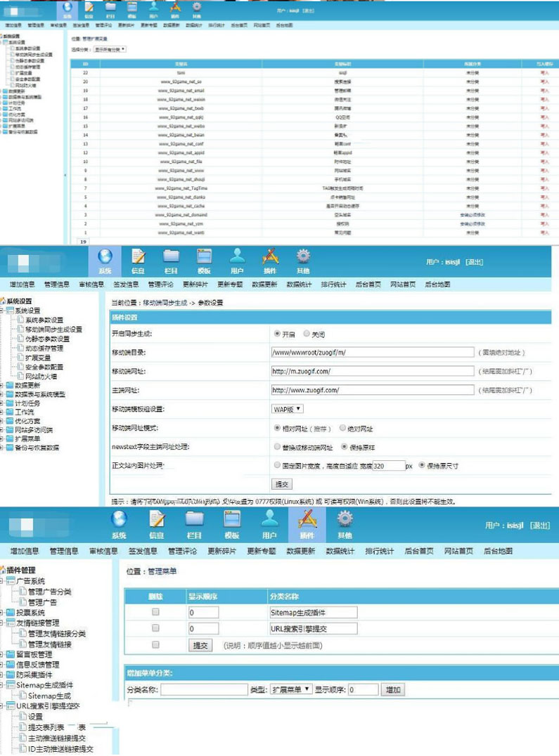Expand 投票系统 node in plugin tree
The image size is (559, 756).
(x=2, y=613)
